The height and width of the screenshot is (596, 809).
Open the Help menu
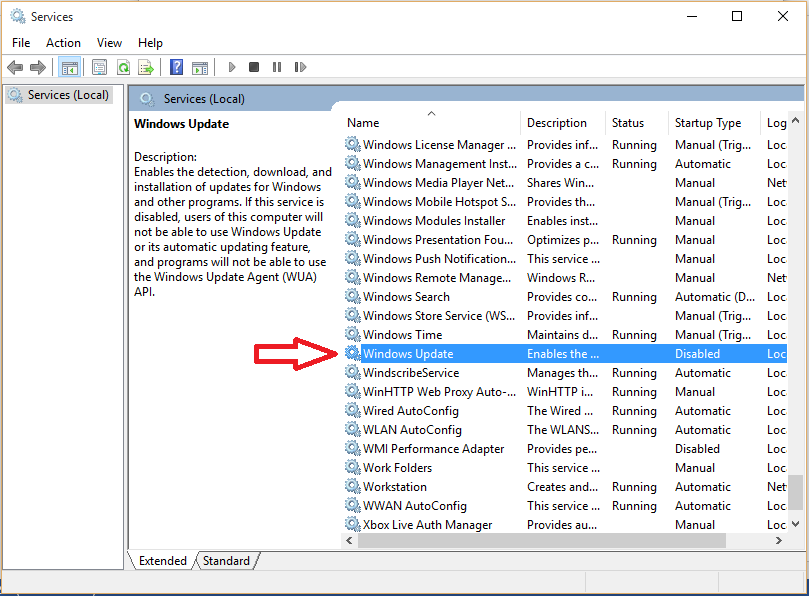click(150, 43)
